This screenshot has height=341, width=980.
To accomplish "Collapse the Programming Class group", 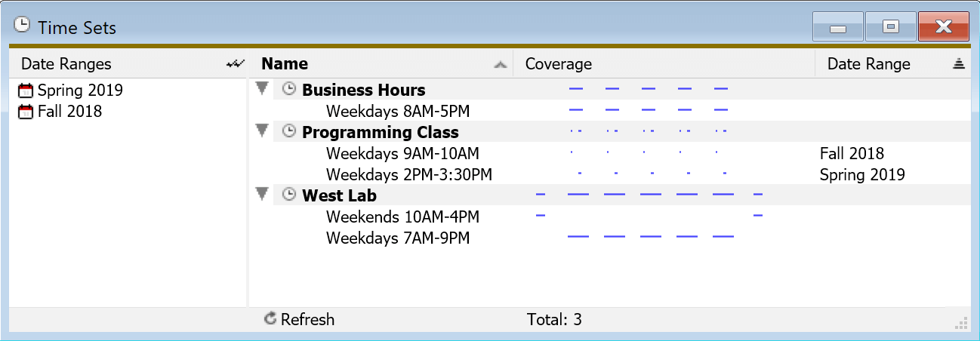I will (262, 131).
